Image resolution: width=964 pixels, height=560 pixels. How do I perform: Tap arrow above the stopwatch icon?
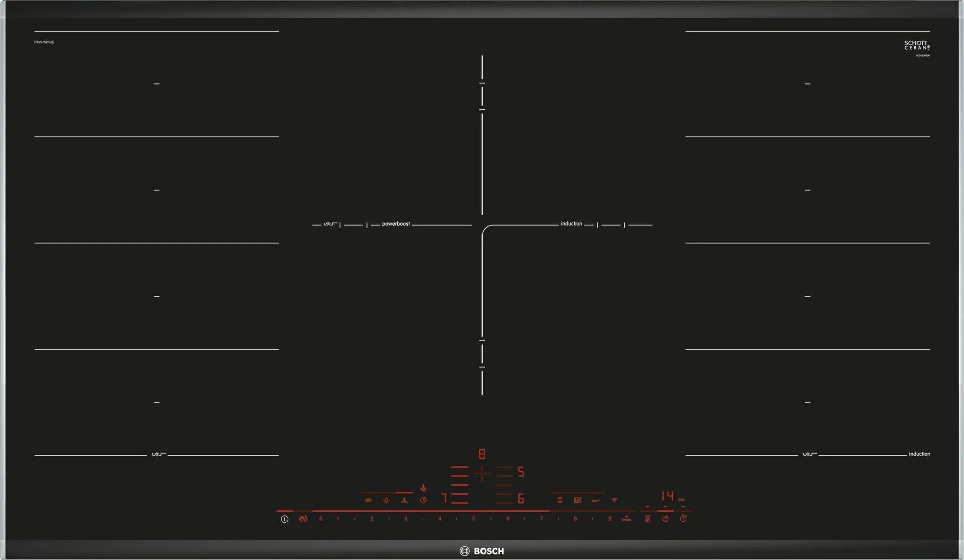pos(683,507)
